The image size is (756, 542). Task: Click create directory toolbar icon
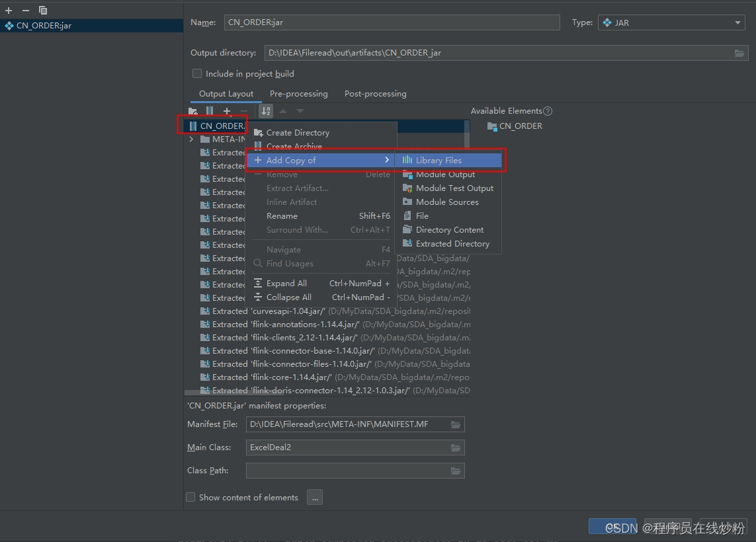193,111
